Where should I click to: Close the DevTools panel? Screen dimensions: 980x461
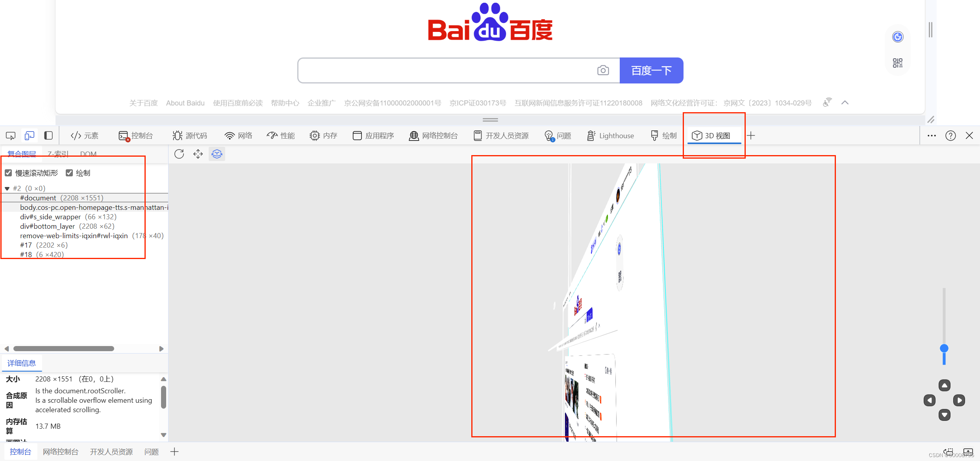point(969,136)
